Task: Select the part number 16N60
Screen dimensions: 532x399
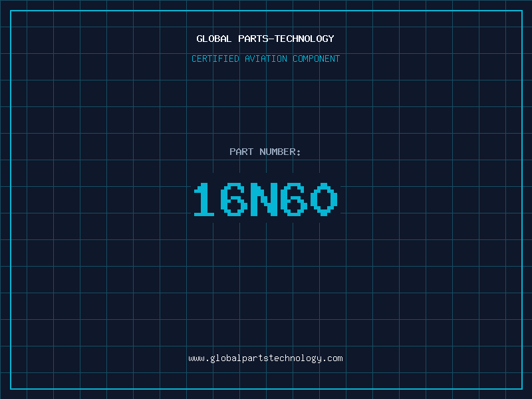Action: pos(265,199)
